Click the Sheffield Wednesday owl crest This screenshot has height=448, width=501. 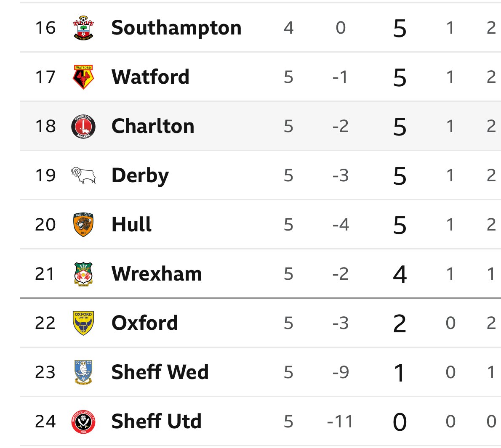pyautogui.click(x=83, y=372)
